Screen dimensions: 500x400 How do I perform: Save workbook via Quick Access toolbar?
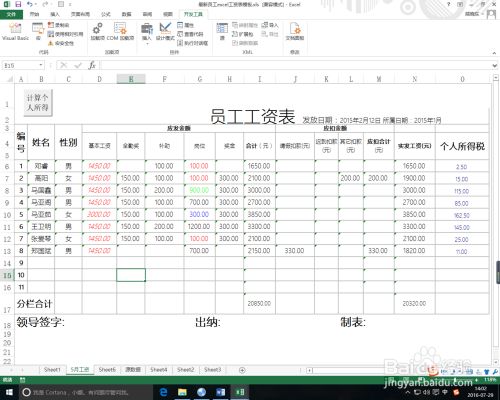tap(18, 4)
